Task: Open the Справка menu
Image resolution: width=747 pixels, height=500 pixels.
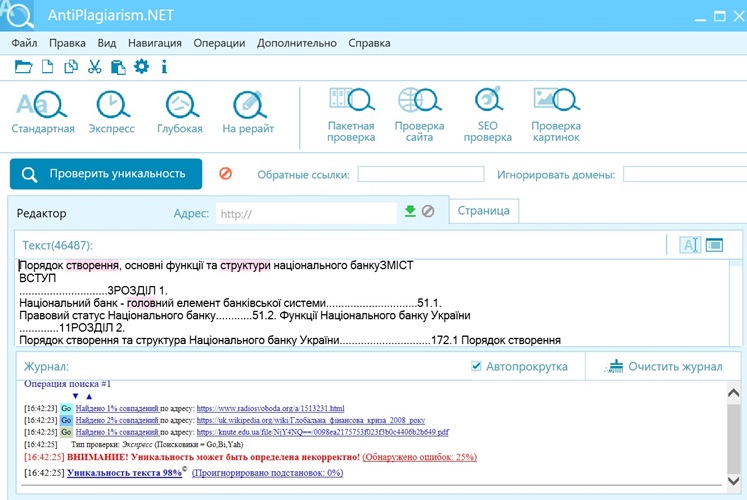Action: tap(369, 43)
